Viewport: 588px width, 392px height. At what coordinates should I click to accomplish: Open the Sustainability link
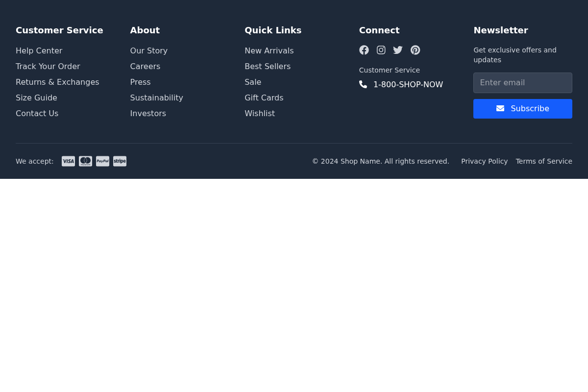157,98
